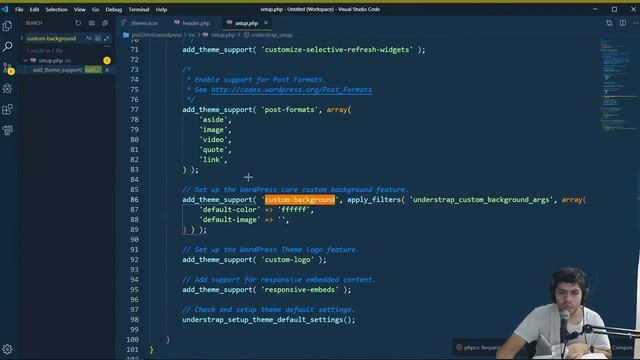Click "'default-color'" key on line 87
The height and width of the screenshot is (360, 640).
pos(229,210)
